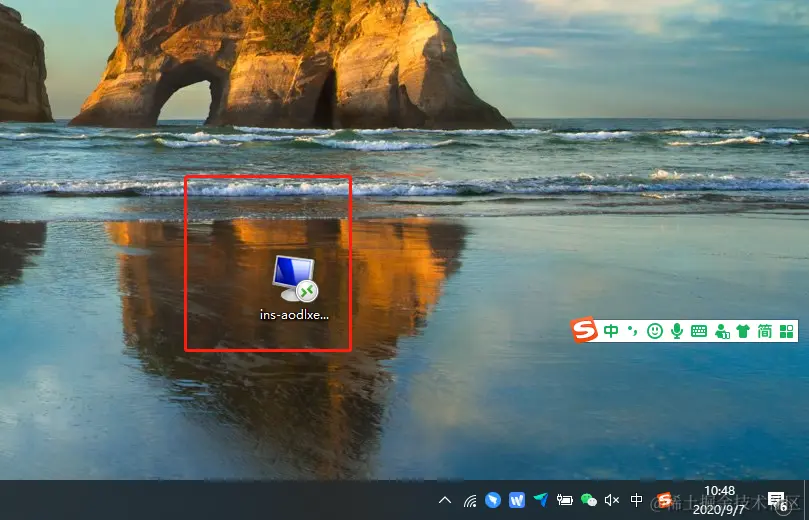809x520 pixels.
Task: Toggle Chinese/English mode on the Sogou input bar
Action: pos(611,331)
